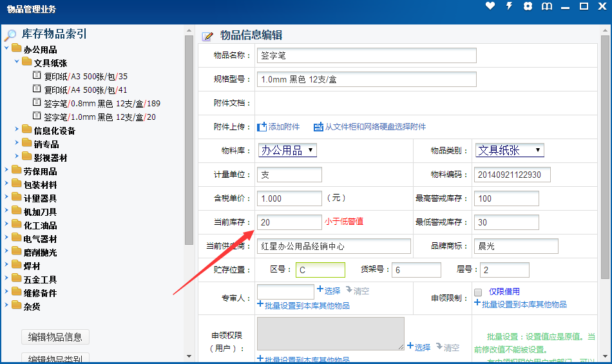
Task: Click the 品牌商标 field showing 晨光
Action: pos(516,246)
